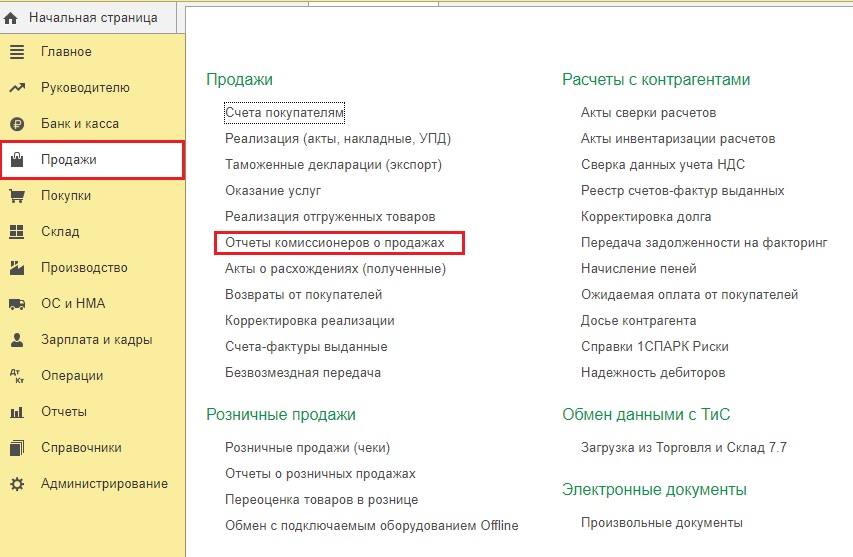
Task: Open Реализация (акты, накладные, УПД)
Action: (338, 139)
